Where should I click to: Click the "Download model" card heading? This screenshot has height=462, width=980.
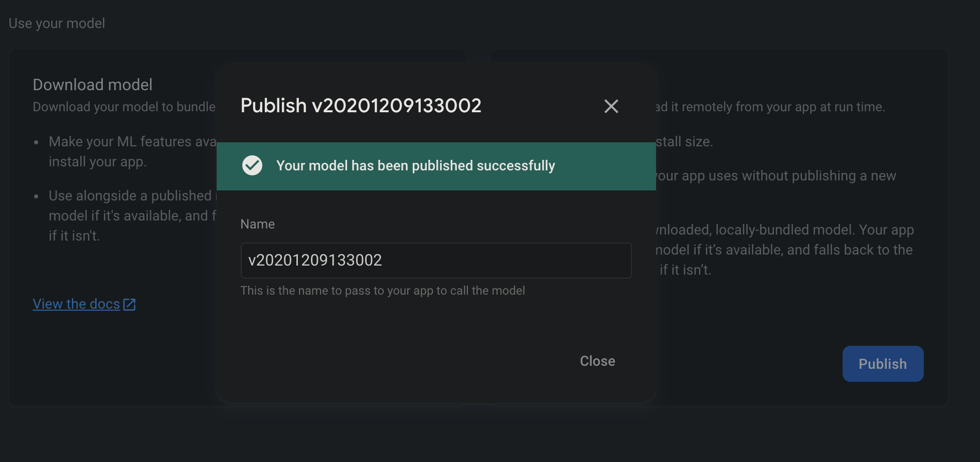pos(92,85)
